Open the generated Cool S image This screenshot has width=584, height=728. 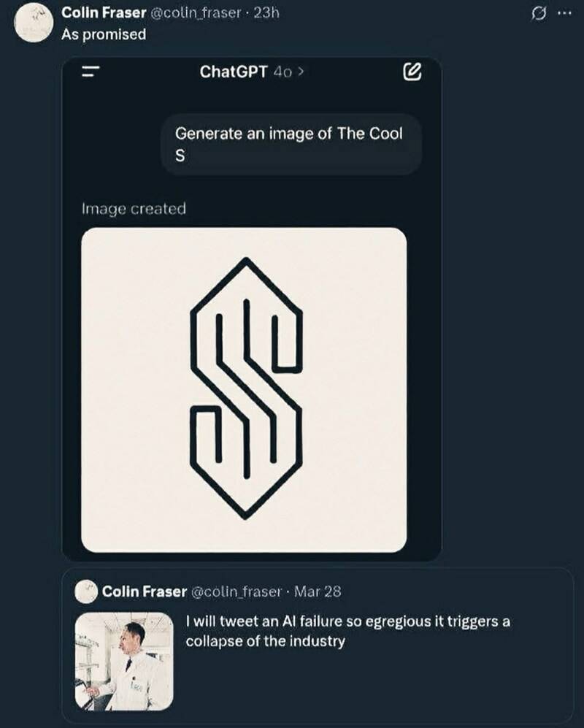click(243, 389)
